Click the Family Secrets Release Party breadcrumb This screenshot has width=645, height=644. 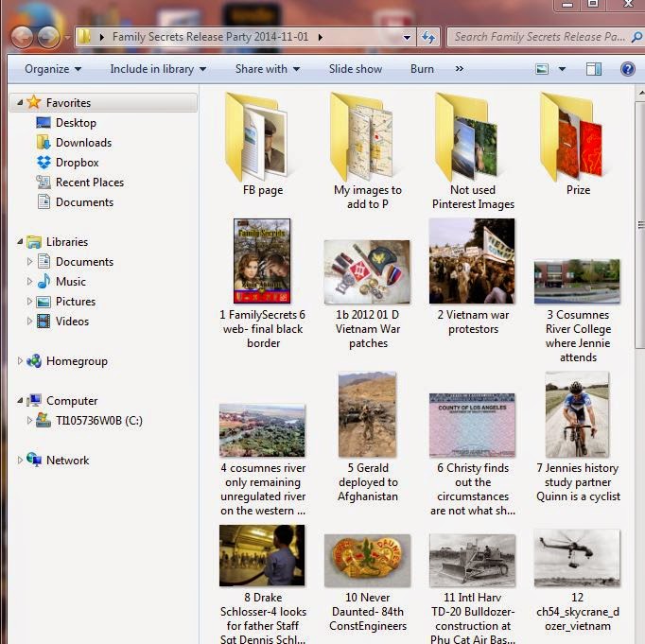click(x=210, y=37)
